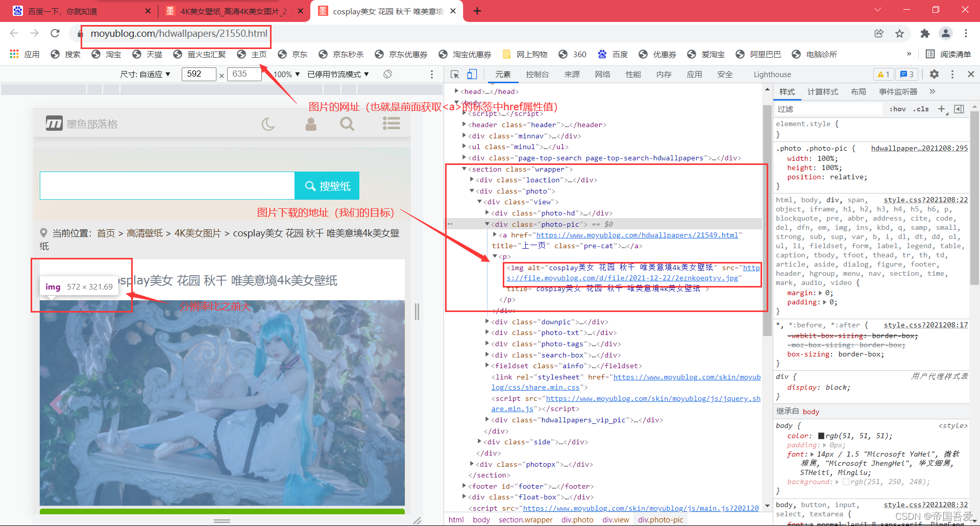Open the browser extensions puzzle icon
Image resolution: width=980 pixels, height=526 pixels.
pyautogui.click(x=925, y=33)
